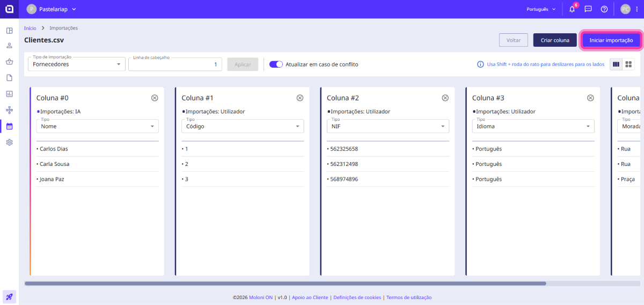Screen dimensions: 644x305
Task: Click the NIF value 562325658
Action: pos(344,149)
